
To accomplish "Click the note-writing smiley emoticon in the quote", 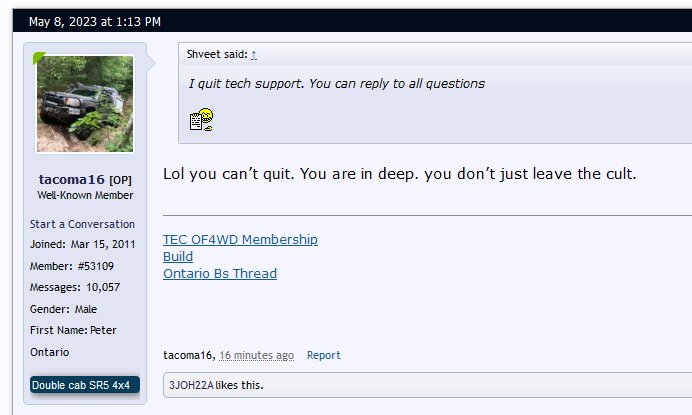I will pyautogui.click(x=201, y=120).
